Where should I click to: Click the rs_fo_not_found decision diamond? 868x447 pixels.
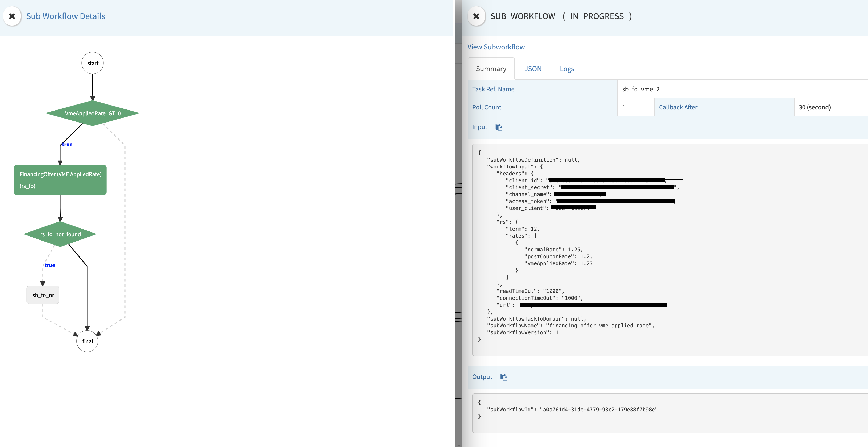click(x=60, y=234)
